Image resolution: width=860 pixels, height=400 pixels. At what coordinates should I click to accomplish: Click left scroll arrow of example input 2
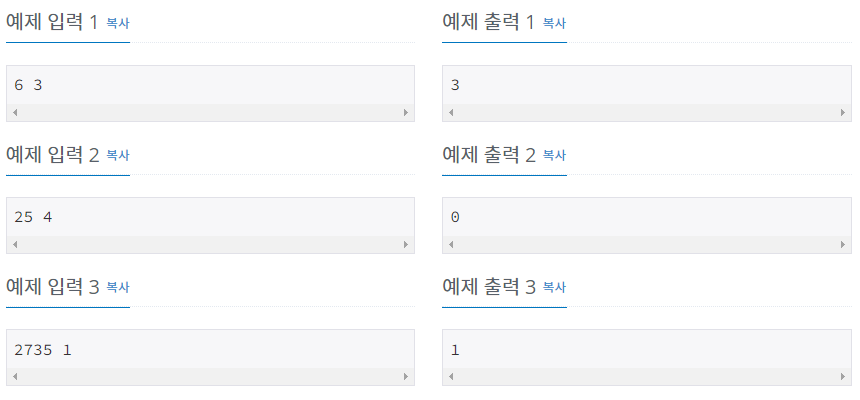15,245
